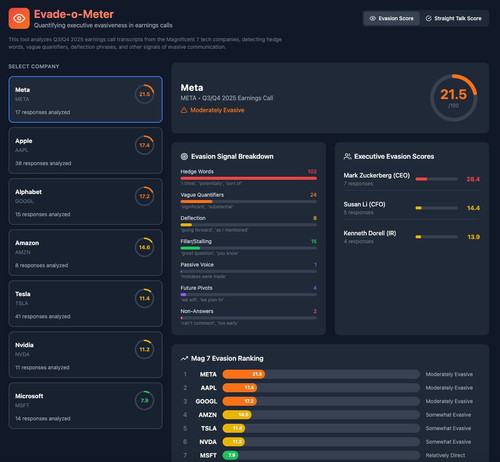Click Microsoft's 7.9 score ring
This screenshot has width=500, height=462.
point(144,400)
